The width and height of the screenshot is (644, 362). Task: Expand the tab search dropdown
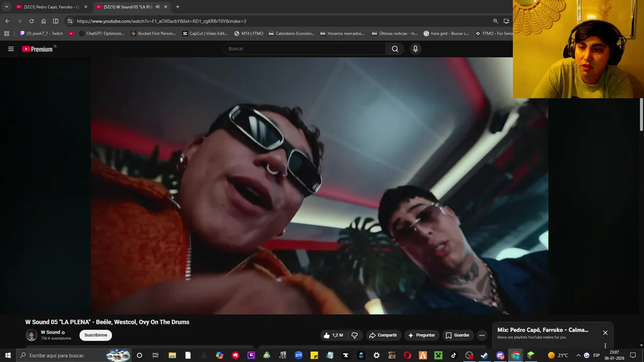pos(7,7)
